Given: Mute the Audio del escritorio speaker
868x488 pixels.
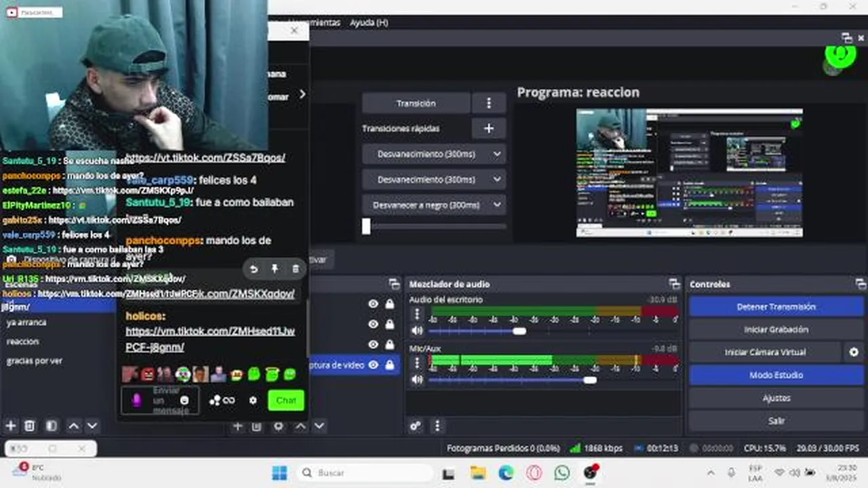Looking at the screenshot, I should click(x=417, y=331).
